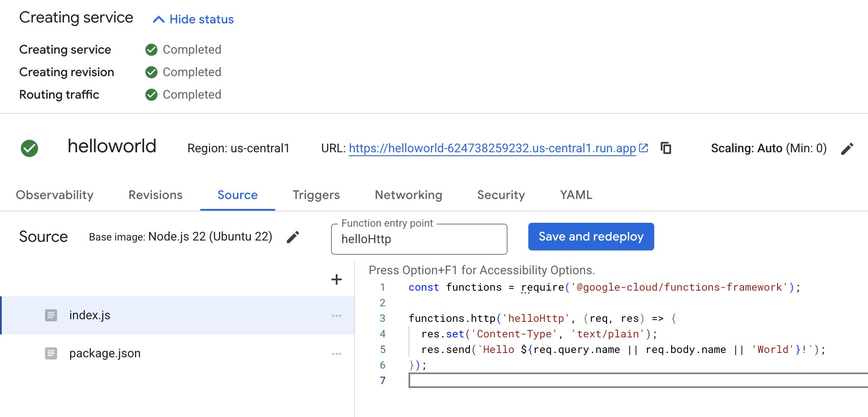Copy the service URL to clipboard
Screen dimensions: 868x417
[x=666, y=148]
